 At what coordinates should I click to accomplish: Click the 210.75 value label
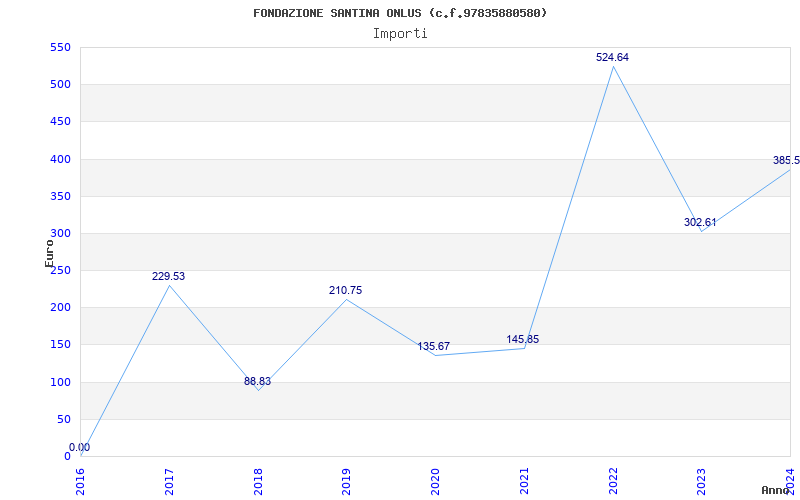pyautogui.click(x=345, y=290)
